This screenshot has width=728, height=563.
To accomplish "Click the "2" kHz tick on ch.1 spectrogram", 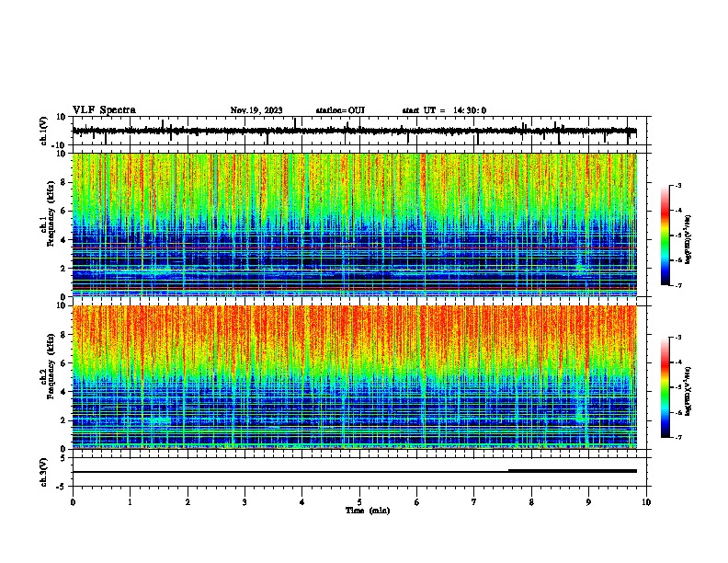I will tap(63, 268).
